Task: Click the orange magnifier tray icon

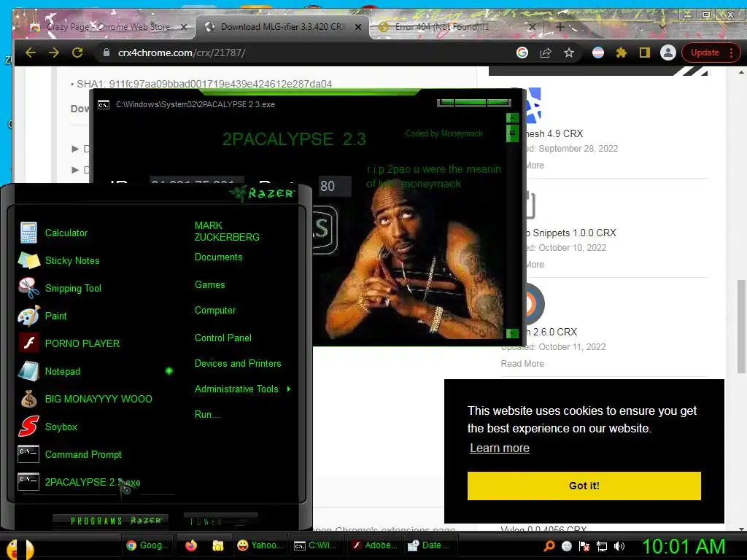Action: point(549,546)
